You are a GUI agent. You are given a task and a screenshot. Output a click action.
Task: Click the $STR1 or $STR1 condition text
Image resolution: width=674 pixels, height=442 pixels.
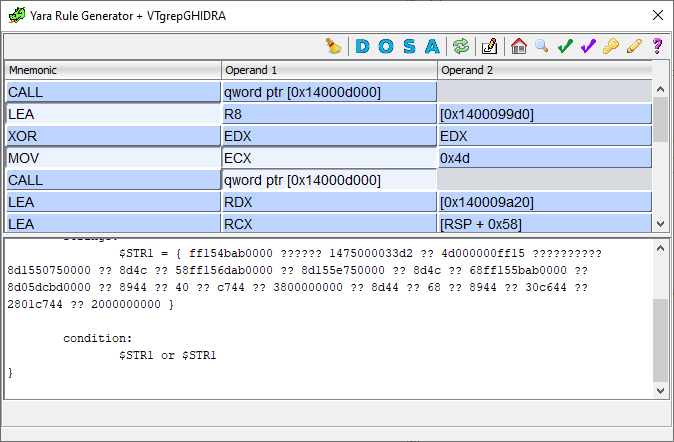[168, 355]
